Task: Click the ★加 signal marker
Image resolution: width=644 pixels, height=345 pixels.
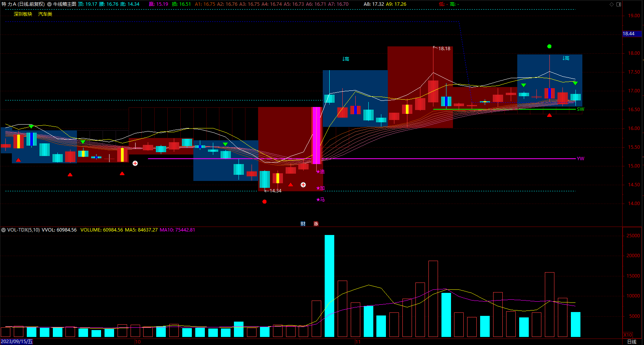Action: (320, 188)
